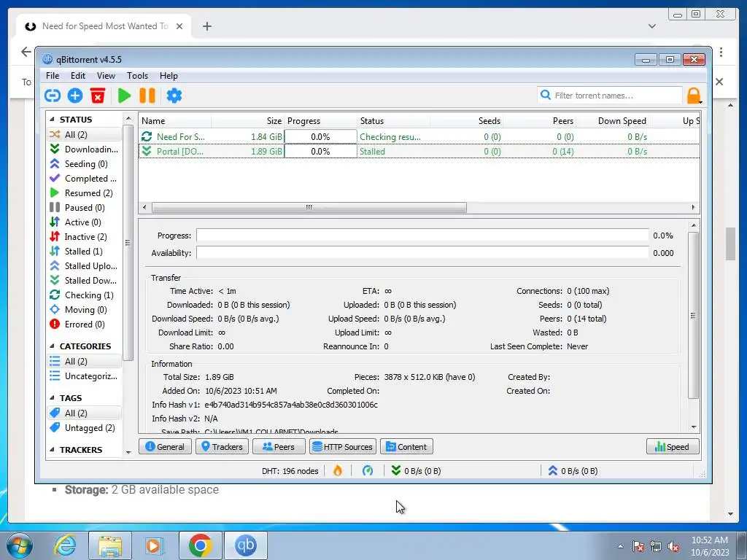
Task: Sort by the Size column header
Action: 249,121
